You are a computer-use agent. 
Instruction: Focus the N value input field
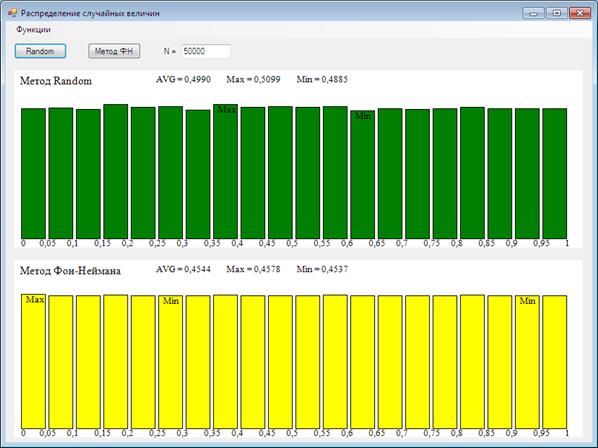206,51
